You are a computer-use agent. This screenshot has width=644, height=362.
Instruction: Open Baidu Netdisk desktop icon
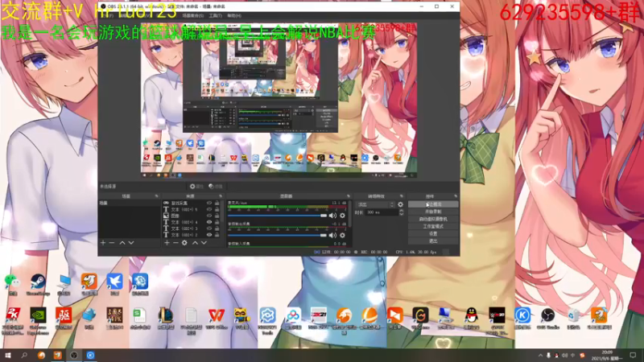coord(293,319)
